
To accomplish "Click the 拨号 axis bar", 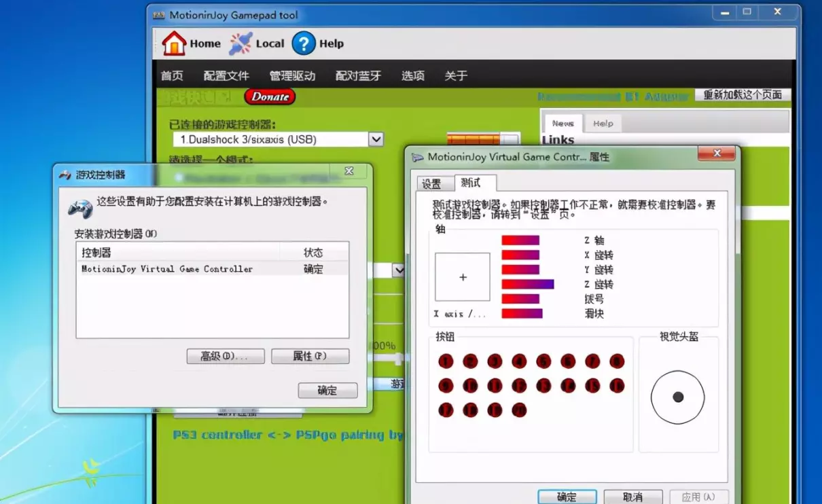I will 520,299.
